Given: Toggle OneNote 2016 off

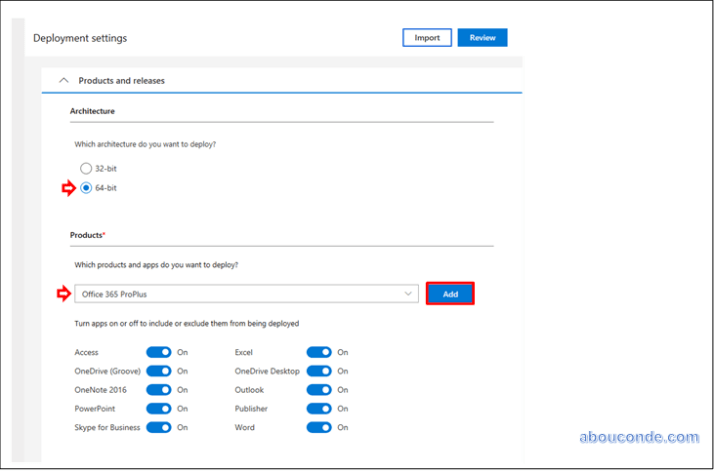Looking at the screenshot, I should click(159, 390).
